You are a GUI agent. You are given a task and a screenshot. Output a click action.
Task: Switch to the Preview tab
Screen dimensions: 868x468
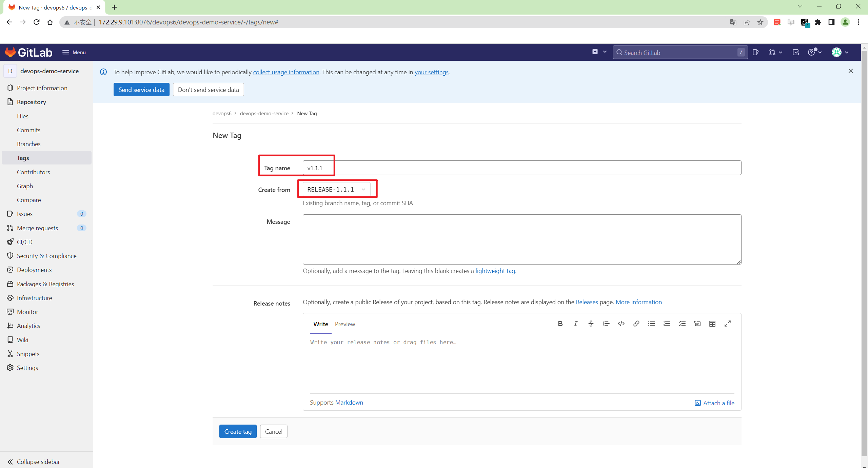345,324
